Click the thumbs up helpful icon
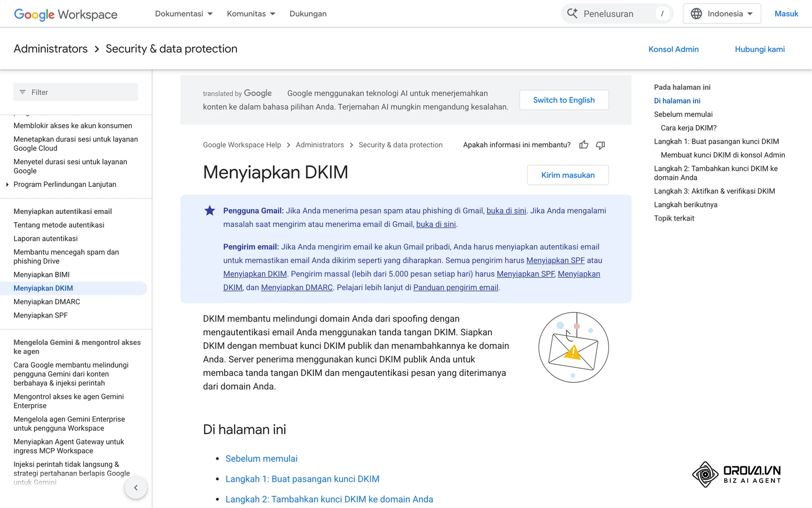Viewport: 812px width, 508px height. pyautogui.click(x=584, y=145)
